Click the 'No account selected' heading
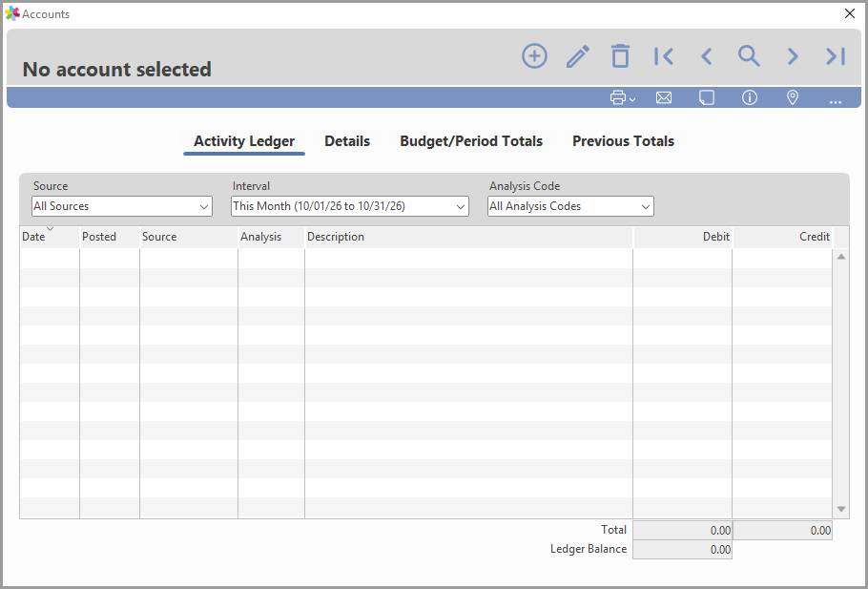Image resolution: width=868 pixels, height=589 pixels. 116,70
